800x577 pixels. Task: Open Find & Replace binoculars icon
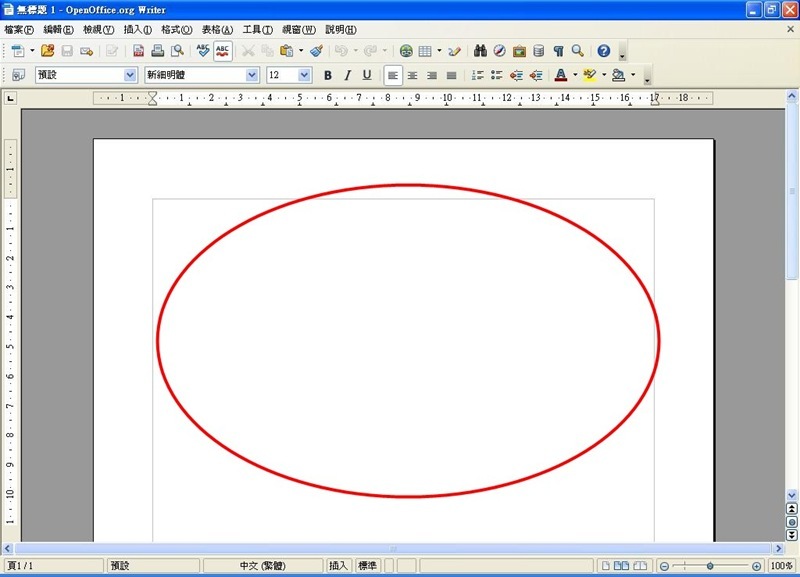pyautogui.click(x=480, y=51)
